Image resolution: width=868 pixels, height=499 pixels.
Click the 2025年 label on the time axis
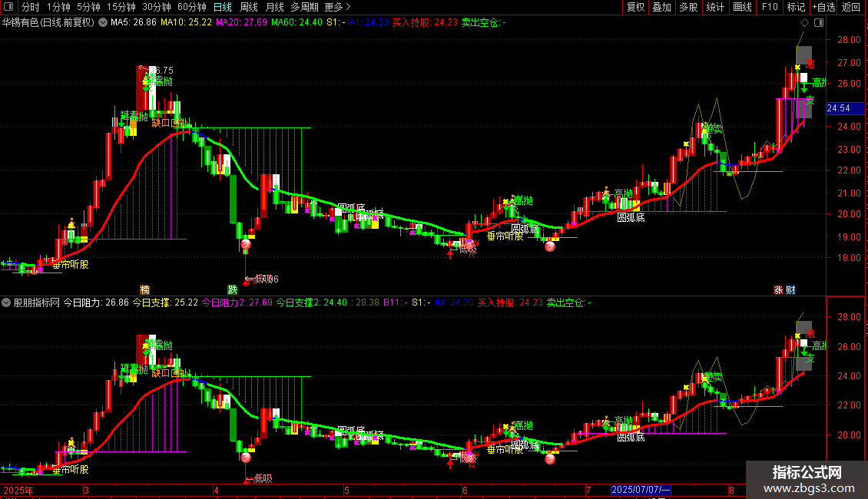[x=18, y=490]
